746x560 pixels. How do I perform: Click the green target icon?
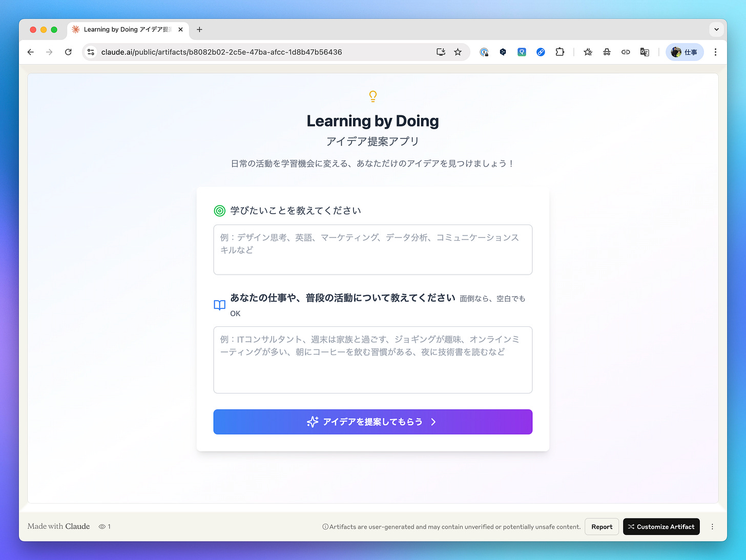(219, 211)
